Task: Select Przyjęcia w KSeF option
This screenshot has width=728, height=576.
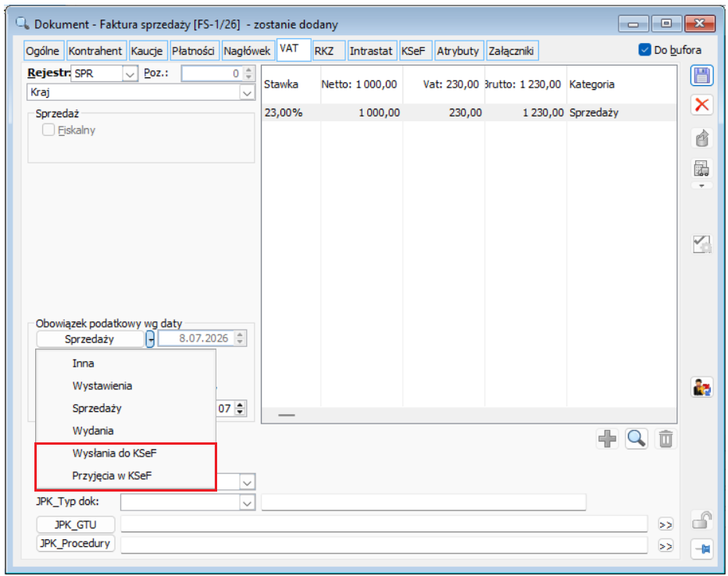Action: coord(126,476)
